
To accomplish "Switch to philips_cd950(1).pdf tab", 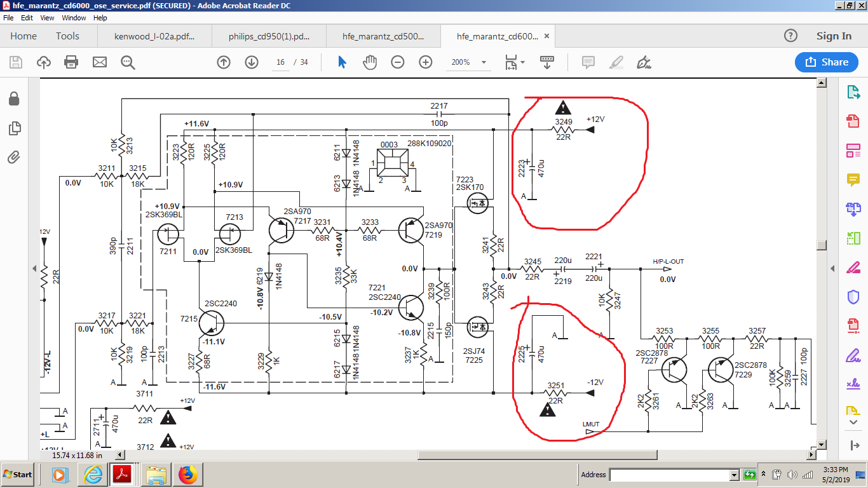I will pyautogui.click(x=269, y=36).
